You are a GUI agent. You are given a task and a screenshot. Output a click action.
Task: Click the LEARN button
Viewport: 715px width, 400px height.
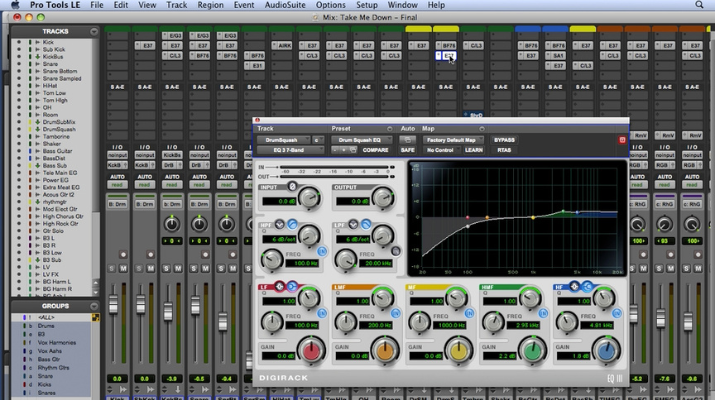[x=474, y=150]
